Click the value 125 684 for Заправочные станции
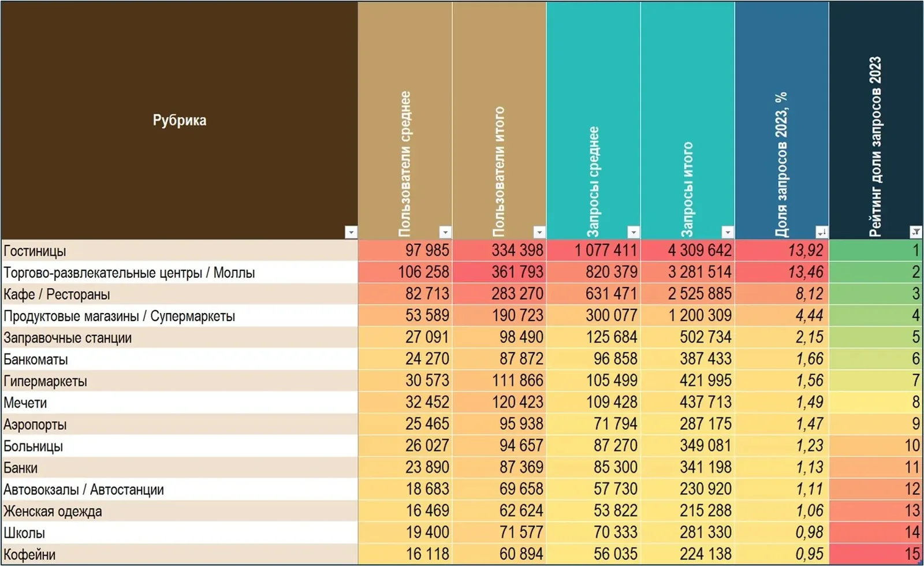Viewport: 924px width, 566px height. (x=593, y=337)
